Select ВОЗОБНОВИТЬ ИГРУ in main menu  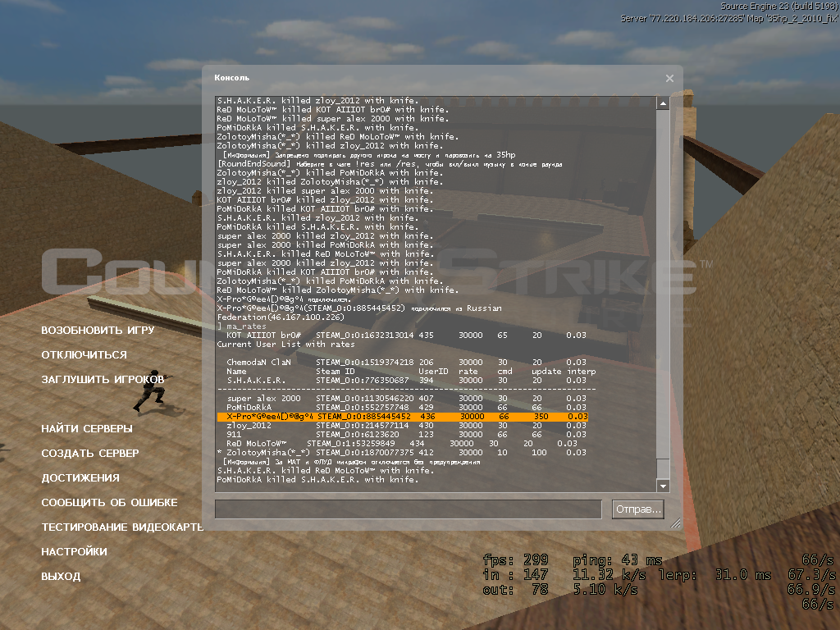click(98, 330)
